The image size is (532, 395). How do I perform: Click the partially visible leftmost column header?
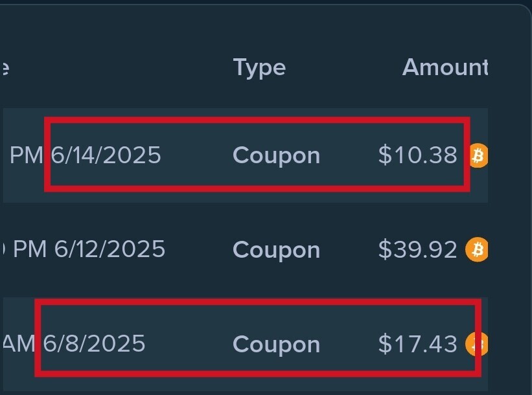point(4,69)
